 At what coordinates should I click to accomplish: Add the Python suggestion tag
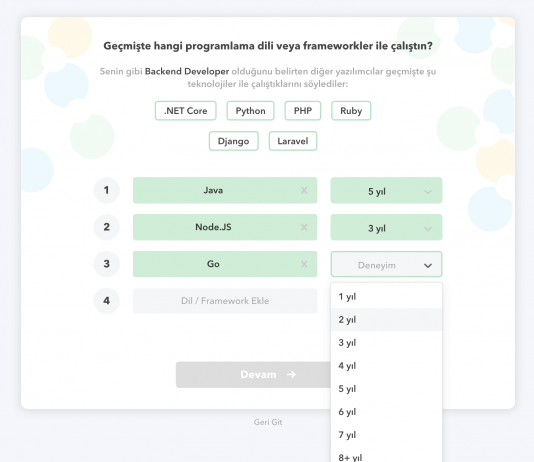pos(250,111)
